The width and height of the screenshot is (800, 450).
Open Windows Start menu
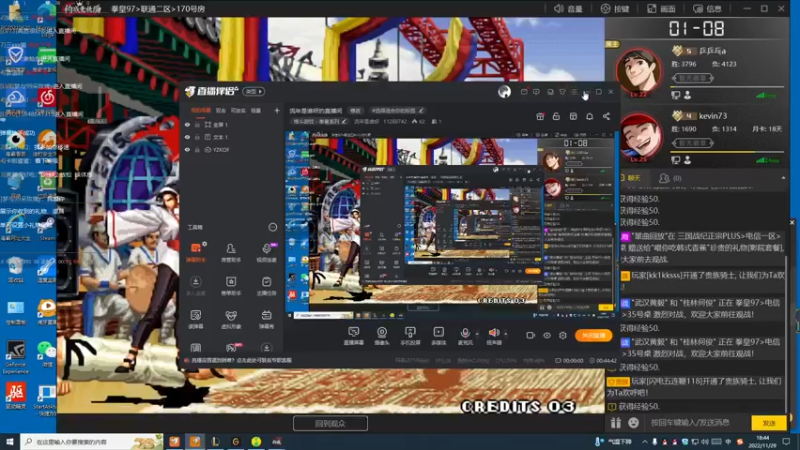tap(10, 441)
